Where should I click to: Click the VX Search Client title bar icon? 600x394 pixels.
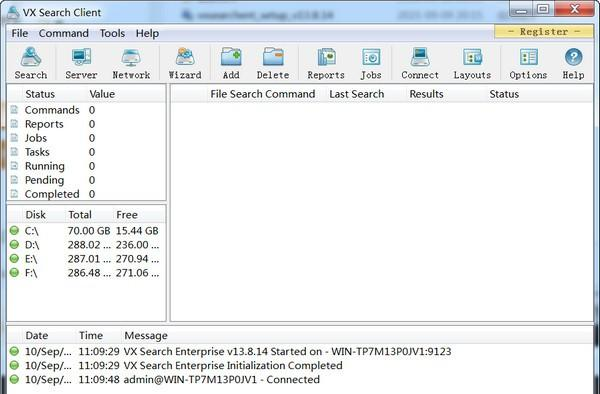coord(13,12)
